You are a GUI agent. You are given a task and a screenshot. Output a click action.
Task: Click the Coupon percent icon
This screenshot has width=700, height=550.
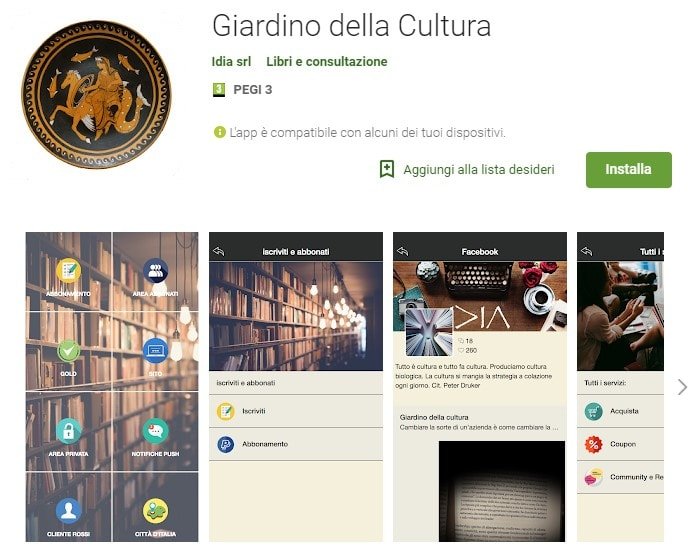pyautogui.click(x=593, y=444)
